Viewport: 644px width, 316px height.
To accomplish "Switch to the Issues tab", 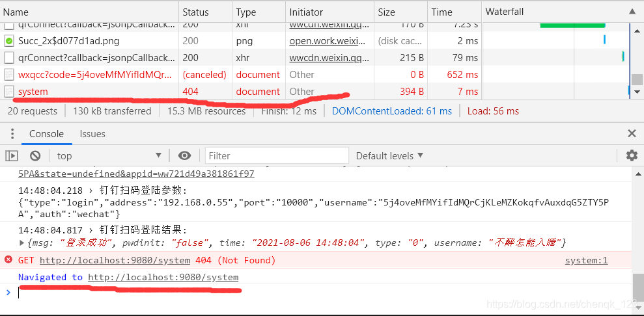I will [92, 133].
